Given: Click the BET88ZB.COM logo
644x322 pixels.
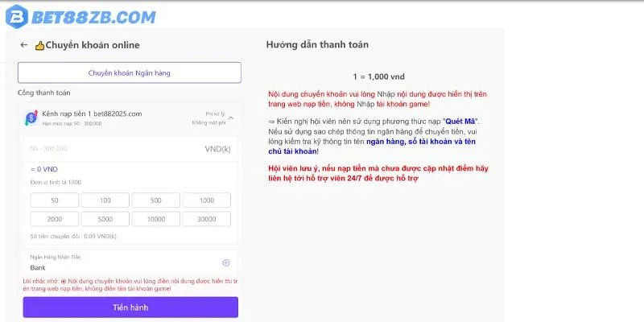Looking at the screenshot, I should (x=80, y=17).
